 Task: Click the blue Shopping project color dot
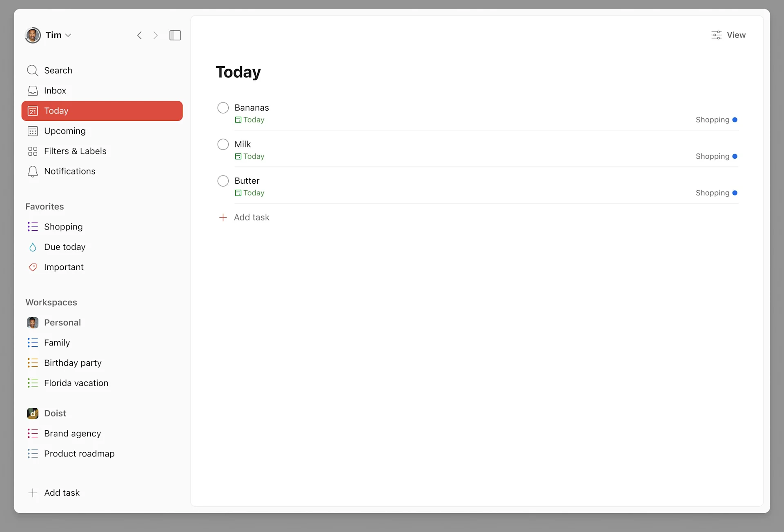735,120
